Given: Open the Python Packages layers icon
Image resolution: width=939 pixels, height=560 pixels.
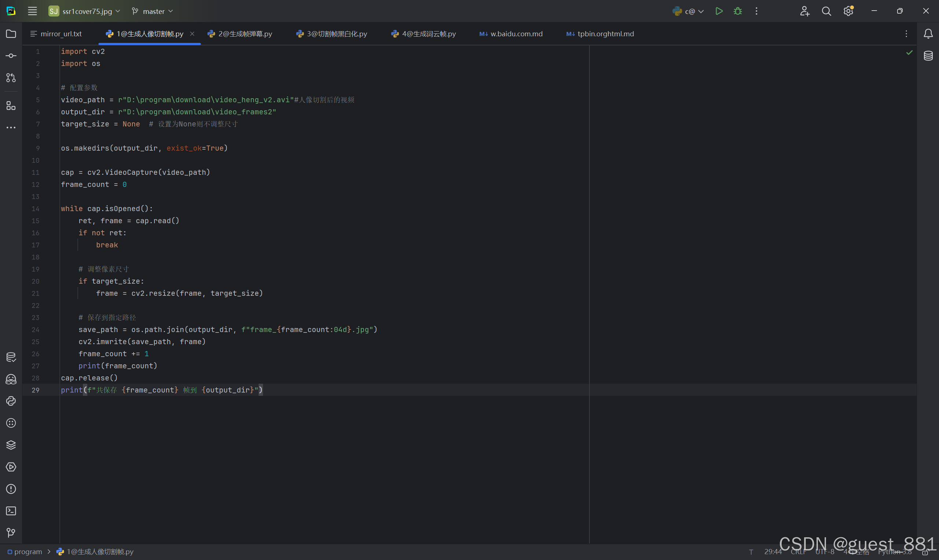Looking at the screenshot, I should pos(11,445).
